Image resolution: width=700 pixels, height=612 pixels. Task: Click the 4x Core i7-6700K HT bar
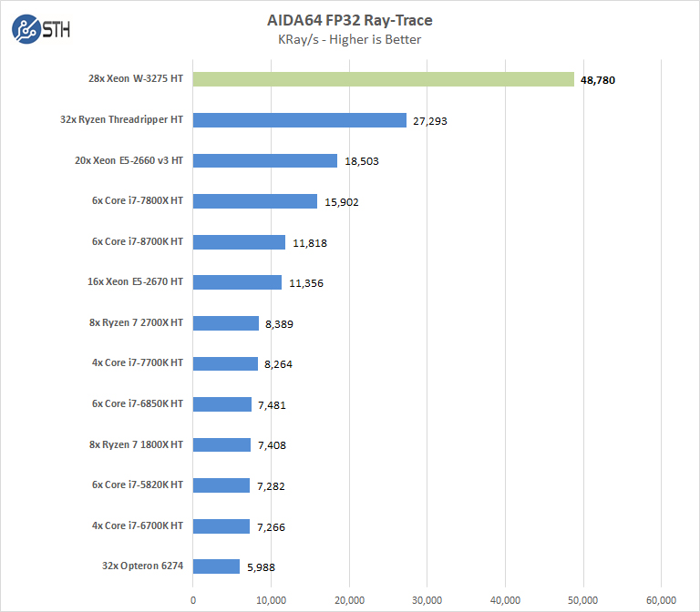pyautogui.click(x=221, y=526)
